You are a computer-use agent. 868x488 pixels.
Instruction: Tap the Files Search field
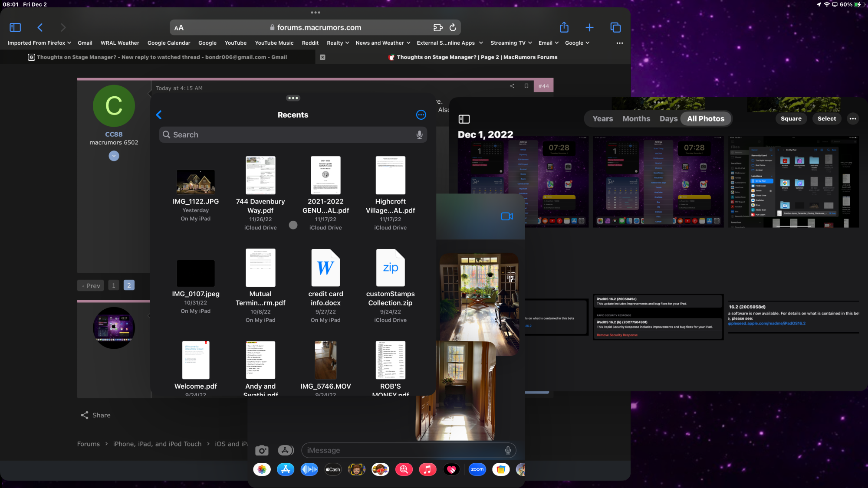293,135
